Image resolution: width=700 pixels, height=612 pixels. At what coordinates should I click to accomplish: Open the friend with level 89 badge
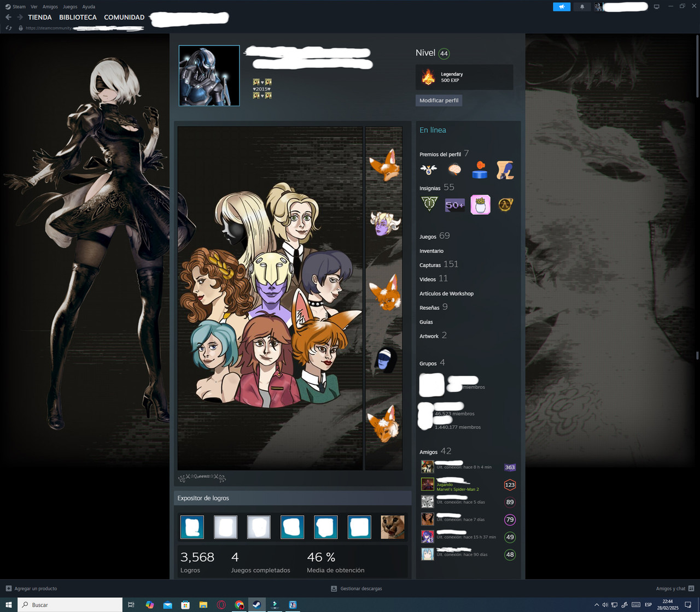[x=468, y=502]
